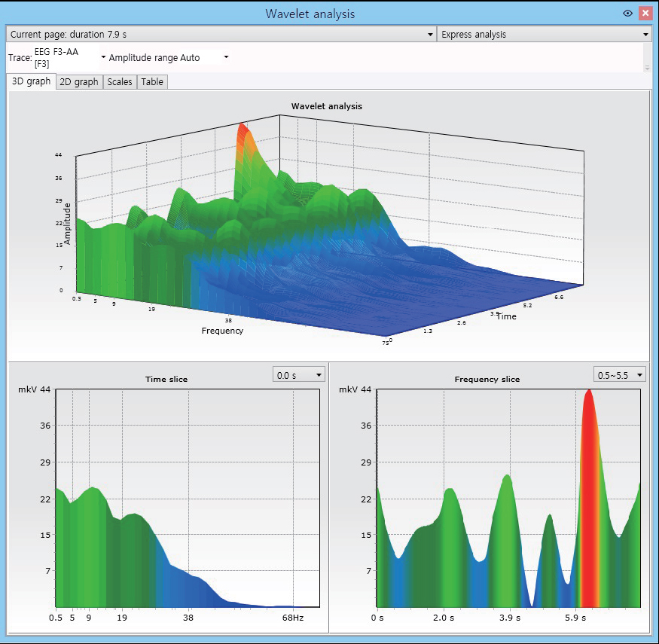Click the Time axis label on 3D graph
Viewport: 659px width, 644px height.
506,316
